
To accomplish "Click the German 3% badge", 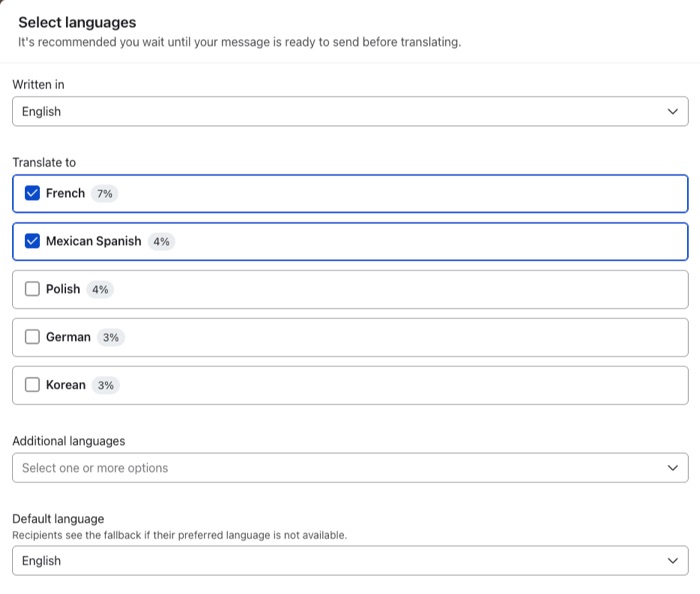I will click(111, 338).
